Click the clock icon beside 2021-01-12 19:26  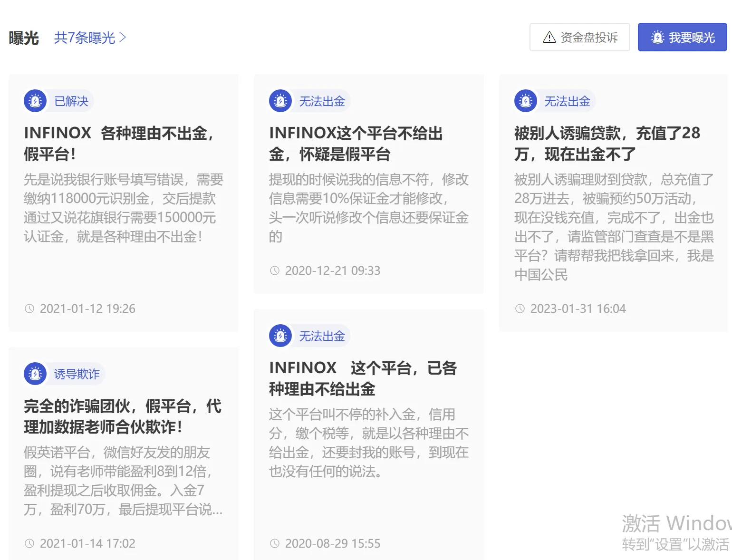(x=29, y=309)
